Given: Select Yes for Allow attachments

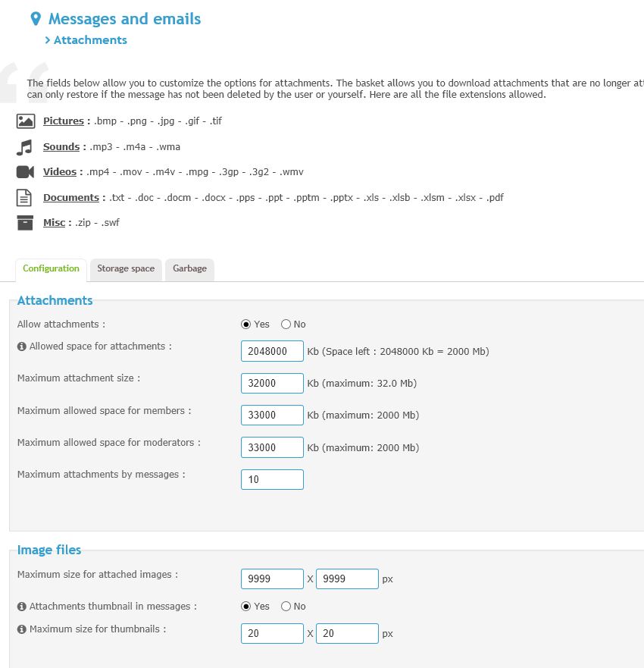Looking at the screenshot, I should (x=245, y=325).
